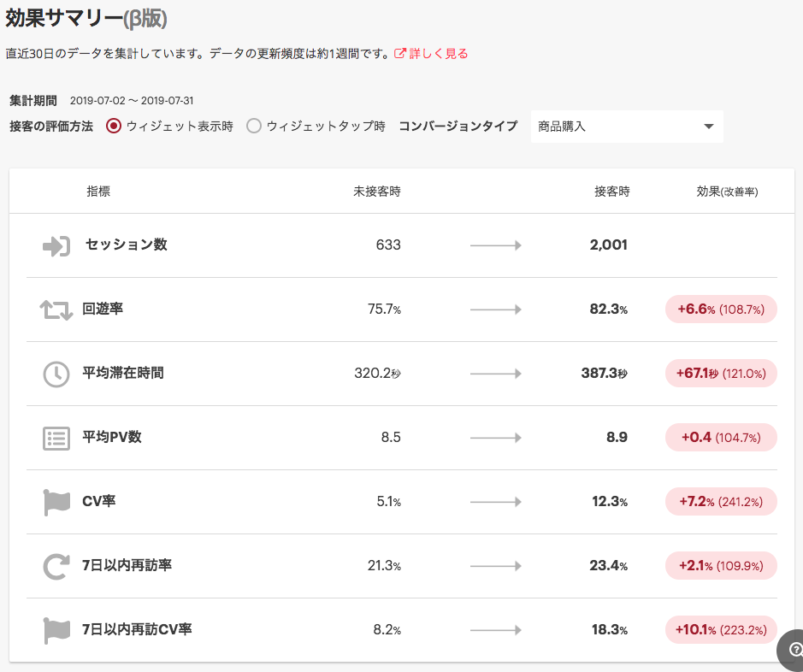Click the +2.1% (109.9%) effect badge
Screen dimensions: 803x672
click(x=721, y=565)
